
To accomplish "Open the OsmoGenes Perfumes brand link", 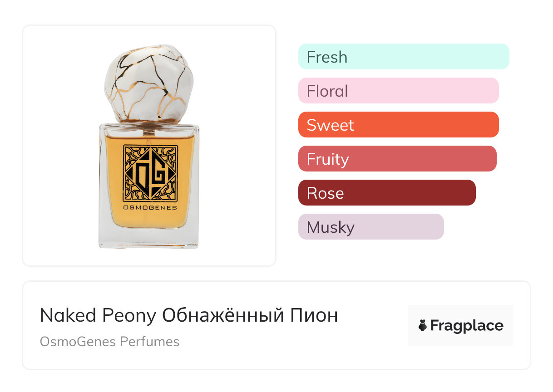I will [109, 342].
